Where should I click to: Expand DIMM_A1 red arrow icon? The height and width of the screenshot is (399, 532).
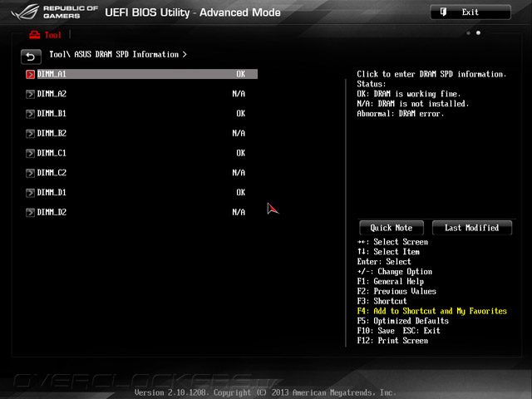tap(30, 74)
